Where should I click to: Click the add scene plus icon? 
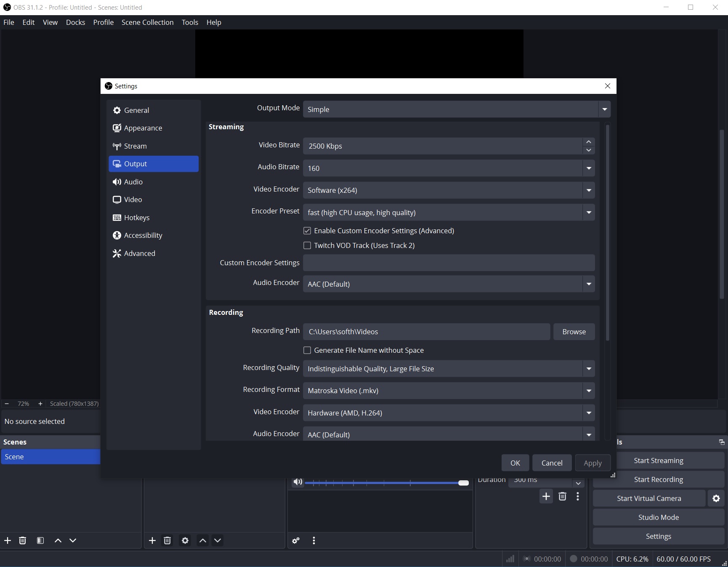[8, 540]
